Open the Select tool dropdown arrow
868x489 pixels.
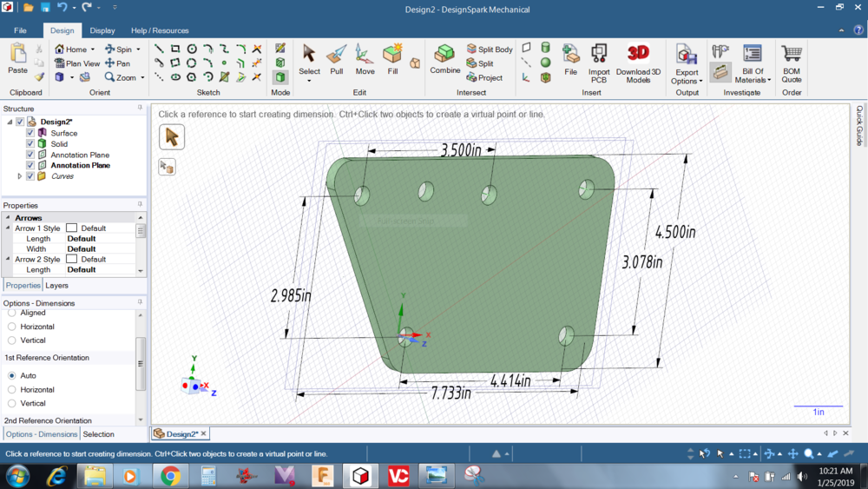pos(309,81)
